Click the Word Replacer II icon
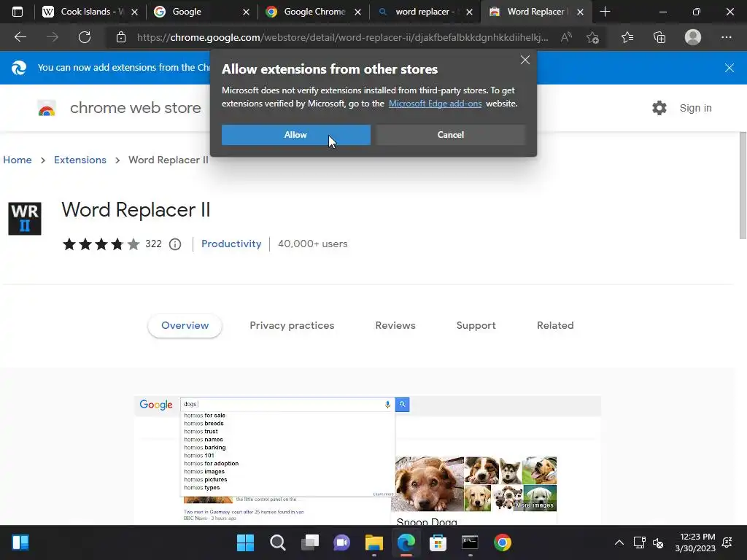This screenshot has width=747, height=560. point(25,219)
